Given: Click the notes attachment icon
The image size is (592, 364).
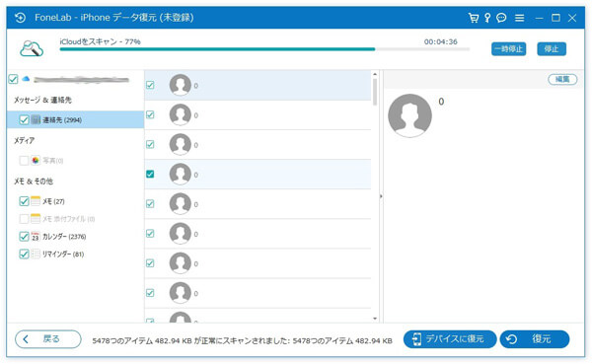Looking at the screenshot, I should click(x=36, y=219).
